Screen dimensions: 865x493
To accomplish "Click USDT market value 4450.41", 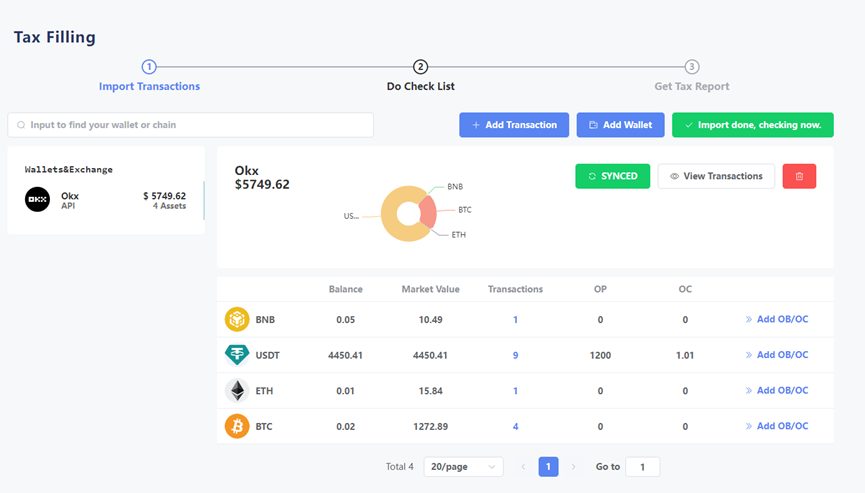I will coord(430,355).
